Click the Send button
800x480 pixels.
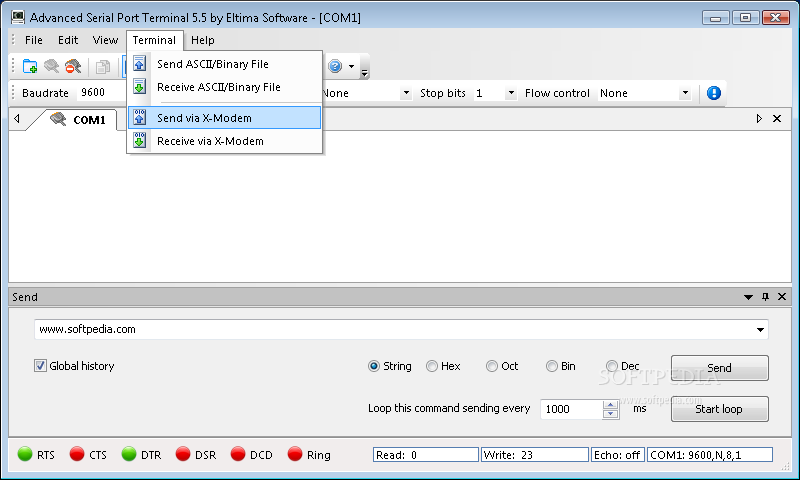[x=719, y=368]
